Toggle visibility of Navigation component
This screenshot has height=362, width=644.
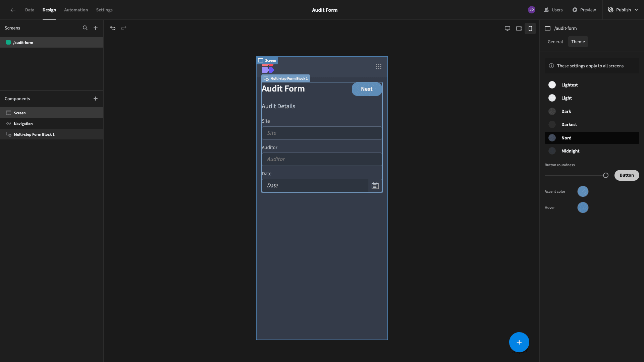click(x=9, y=124)
